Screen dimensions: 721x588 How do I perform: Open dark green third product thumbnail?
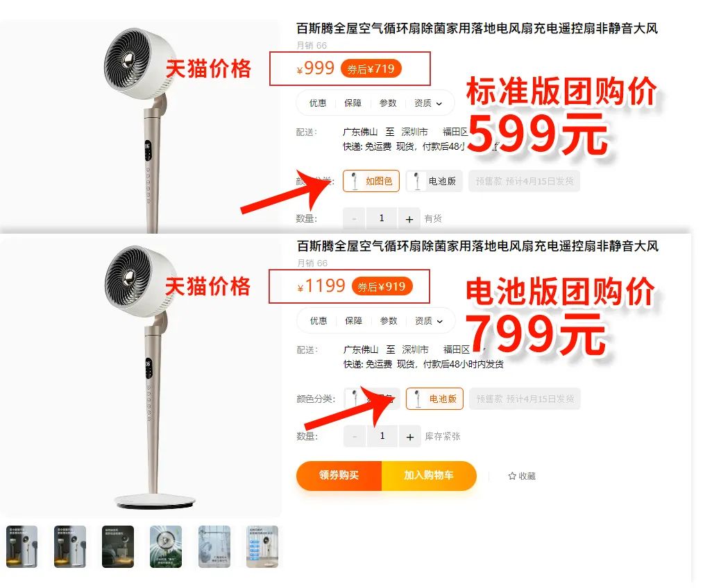(x=118, y=546)
